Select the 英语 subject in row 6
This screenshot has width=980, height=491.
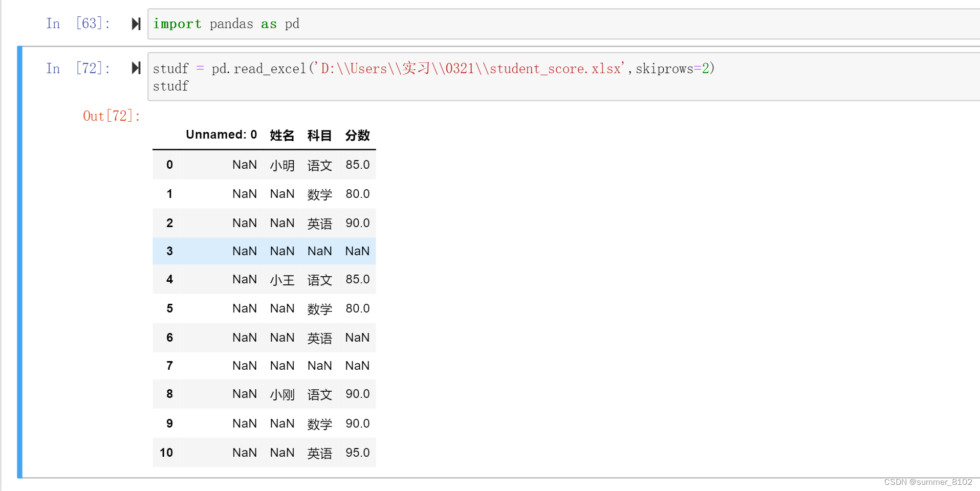point(319,338)
